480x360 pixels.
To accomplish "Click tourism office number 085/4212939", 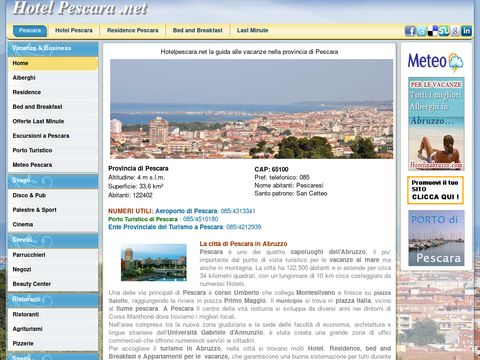I will (244, 227).
